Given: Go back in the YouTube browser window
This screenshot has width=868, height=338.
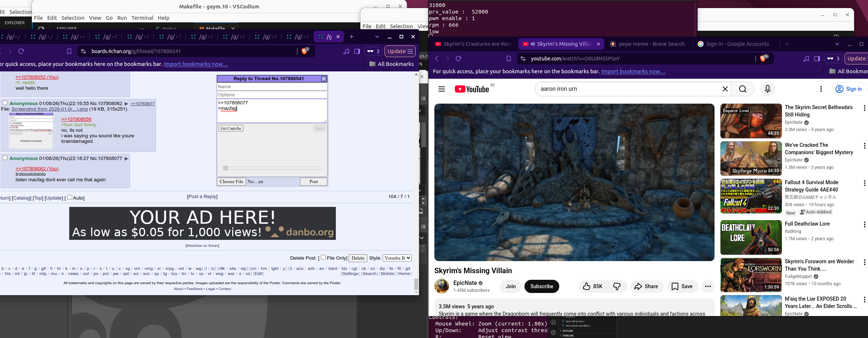Looking at the screenshot, I should click(437, 59).
